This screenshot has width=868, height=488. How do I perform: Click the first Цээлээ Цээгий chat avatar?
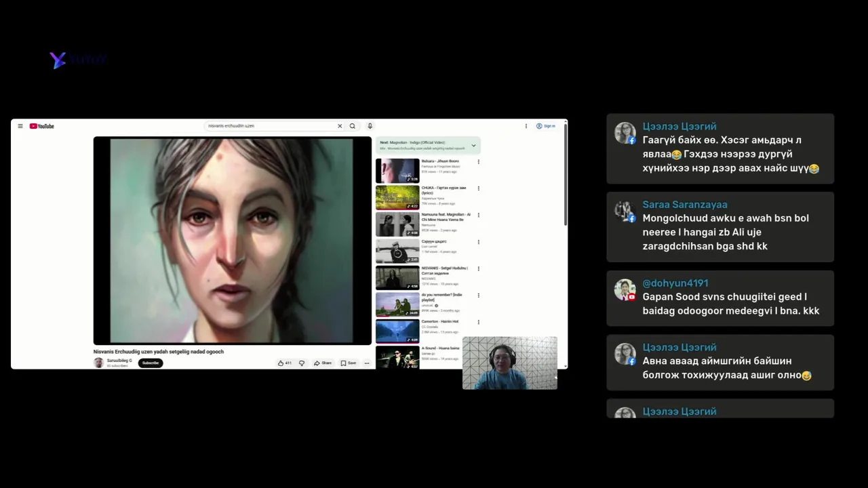[x=625, y=133]
